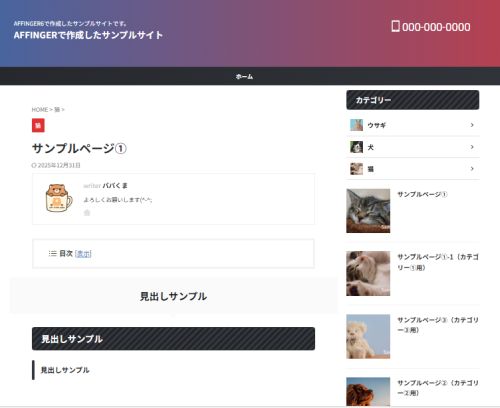The width and height of the screenshot is (500, 408).
Task: Open the 犬 category chevron
Action: point(472,147)
